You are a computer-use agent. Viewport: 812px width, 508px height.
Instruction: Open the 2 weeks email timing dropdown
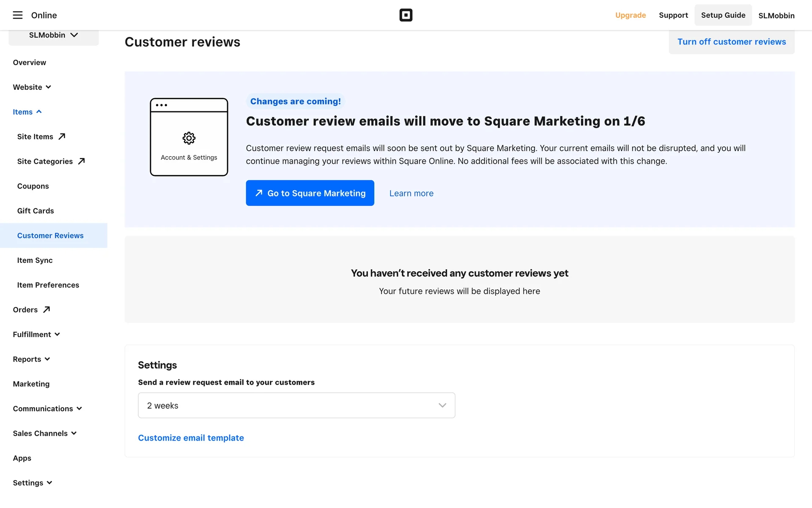[x=296, y=405]
